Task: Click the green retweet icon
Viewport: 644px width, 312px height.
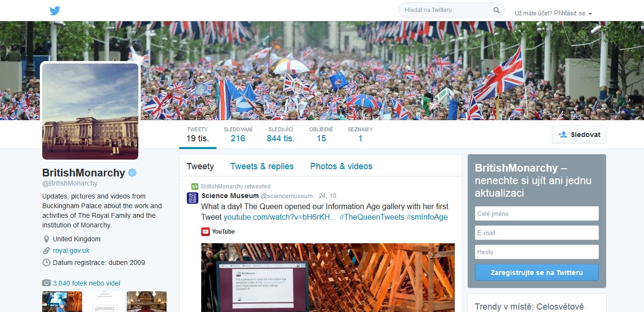Action: tap(194, 187)
